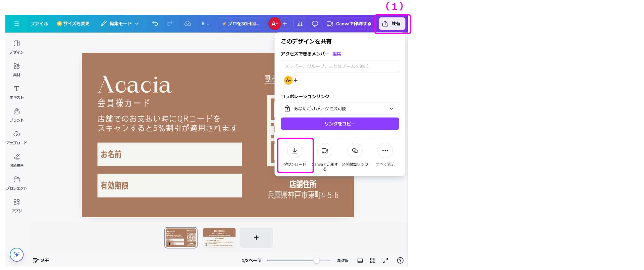Click the 共有 share button
Image resolution: width=644 pixels, height=270 pixels.
392,24
